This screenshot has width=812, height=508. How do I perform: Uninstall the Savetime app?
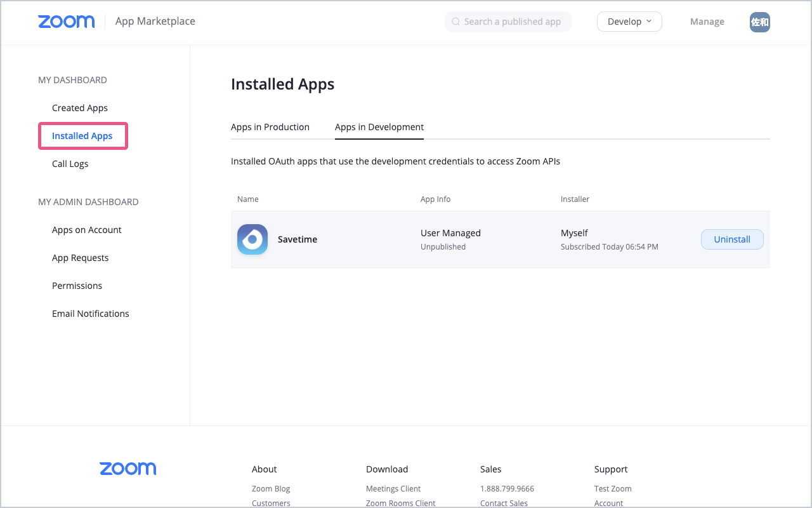(732, 239)
